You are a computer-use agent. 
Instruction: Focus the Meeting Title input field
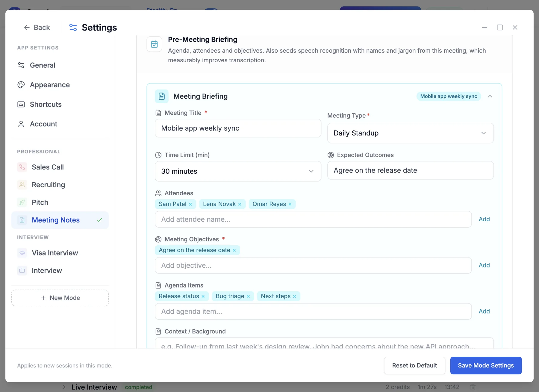coord(238,128)
